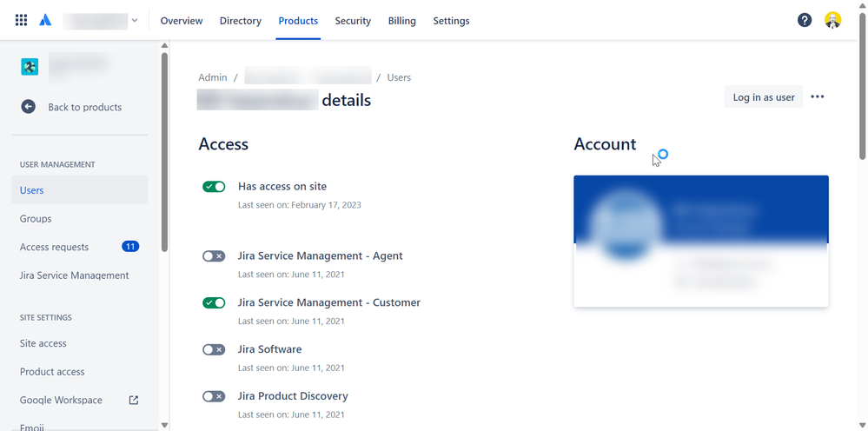Click the sidebar scroll up arrow
Viewport: 868px width, 431px height.
click(x=164, y=45)
